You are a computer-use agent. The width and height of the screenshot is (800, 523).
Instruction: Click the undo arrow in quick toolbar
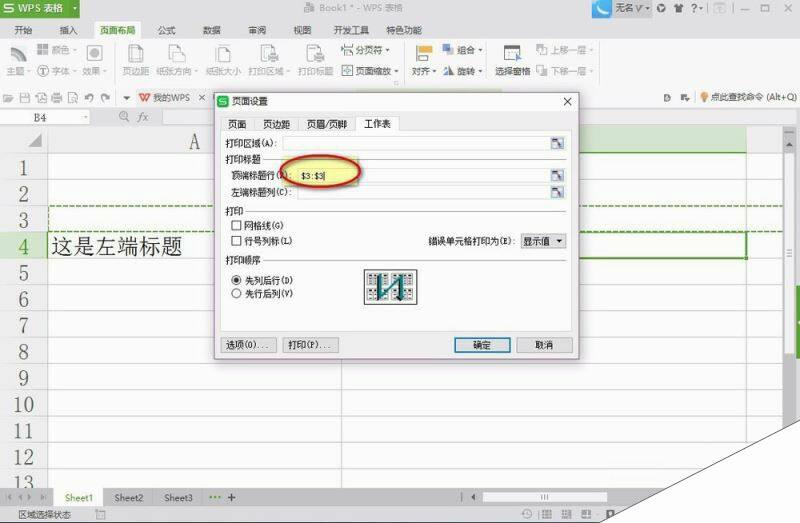[89, 97]
